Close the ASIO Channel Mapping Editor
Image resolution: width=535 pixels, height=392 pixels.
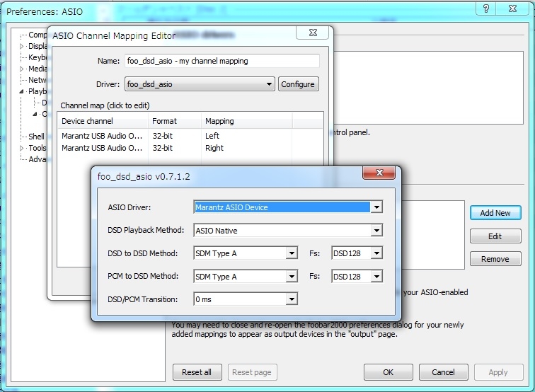pos(313,33)
